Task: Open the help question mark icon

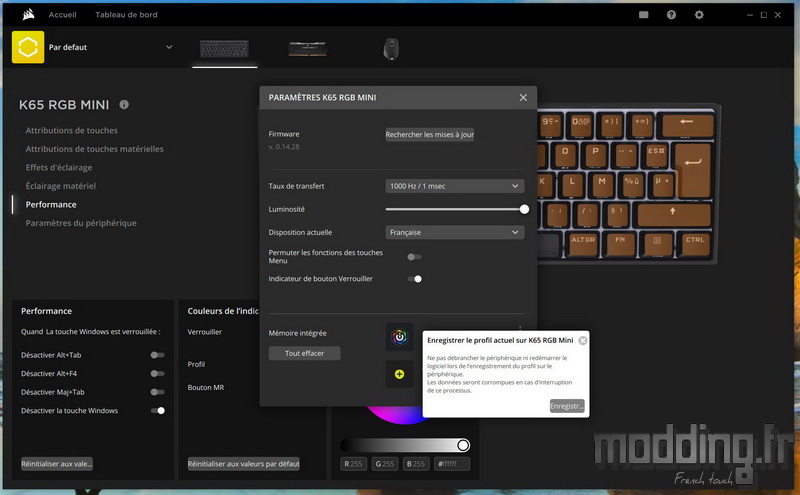Action: [x=671, y=15]
